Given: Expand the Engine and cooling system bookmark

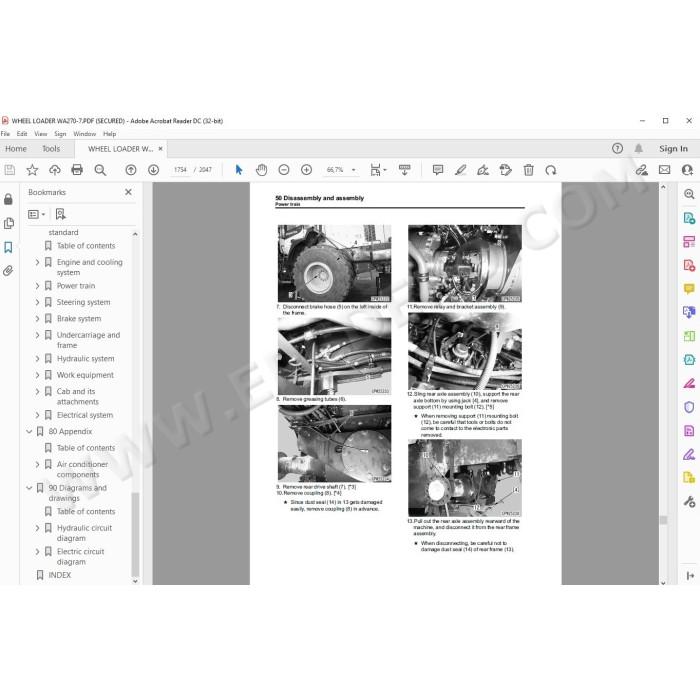Looking at the screenshot, I should point(38,262).
